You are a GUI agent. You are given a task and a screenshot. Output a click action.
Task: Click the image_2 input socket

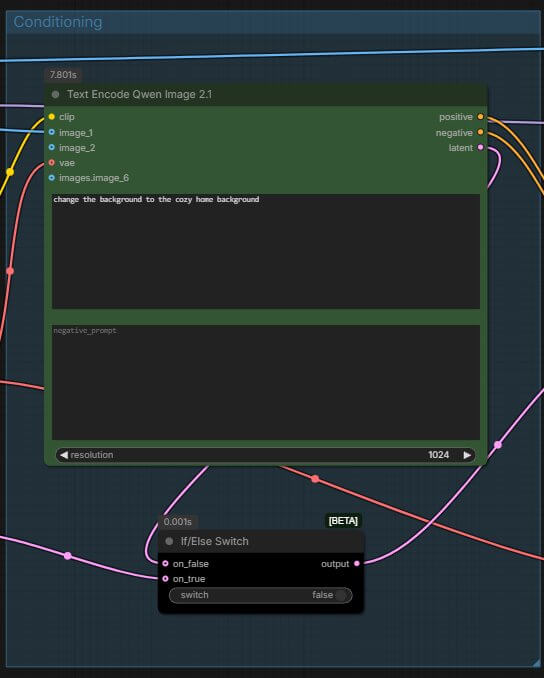51,147
